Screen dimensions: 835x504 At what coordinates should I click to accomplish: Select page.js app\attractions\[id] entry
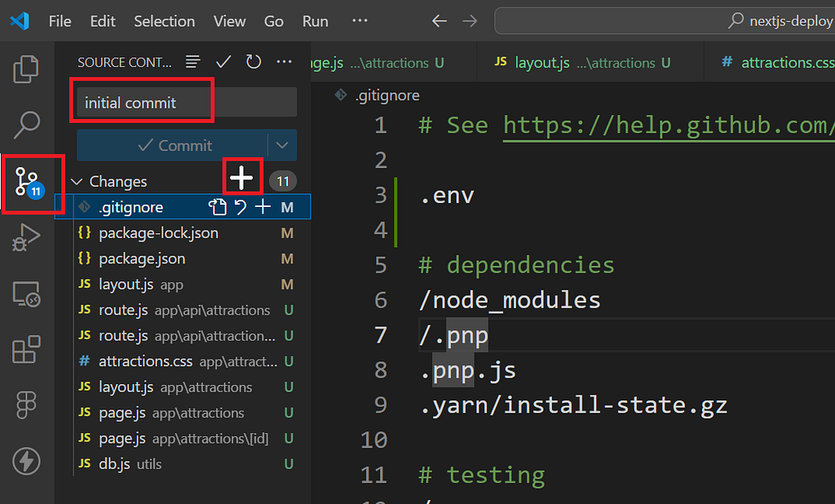pyautogui.click(x=183, y=438)
